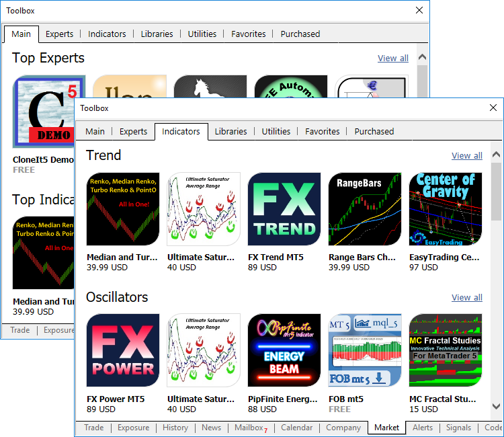The height and width of the screenshot is (437, 504).
Task: Open the FX Power MT5 product icon
Action: (x=123, y=350)
